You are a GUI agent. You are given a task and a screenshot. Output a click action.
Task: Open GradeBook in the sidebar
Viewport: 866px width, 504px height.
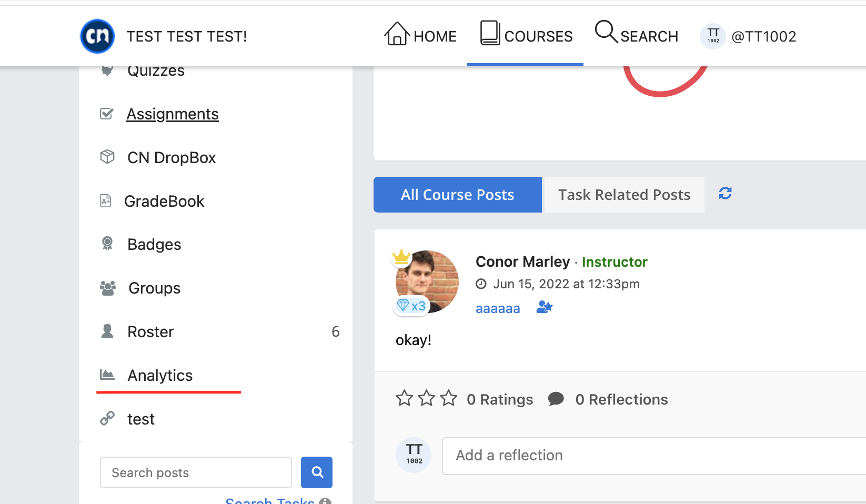(164, 201)
